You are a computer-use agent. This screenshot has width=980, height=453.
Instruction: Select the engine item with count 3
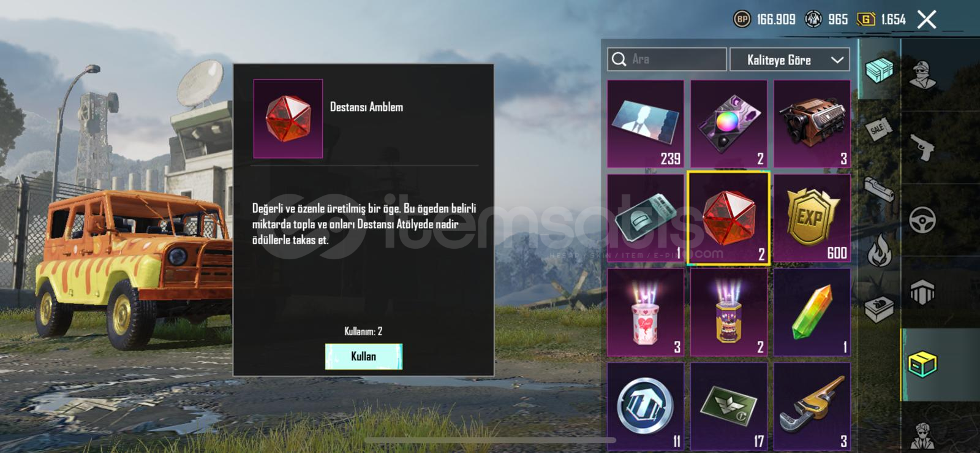click(812, 124)
